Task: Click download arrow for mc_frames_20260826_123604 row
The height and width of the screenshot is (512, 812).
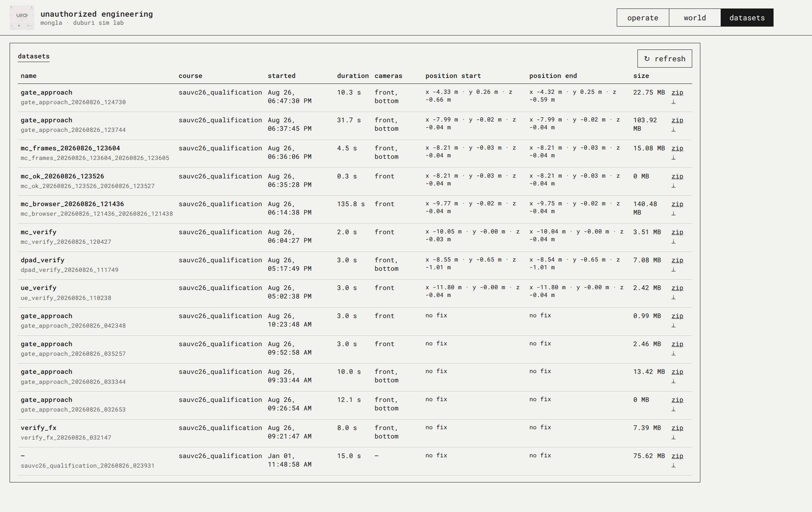Action: pos(673,157)
